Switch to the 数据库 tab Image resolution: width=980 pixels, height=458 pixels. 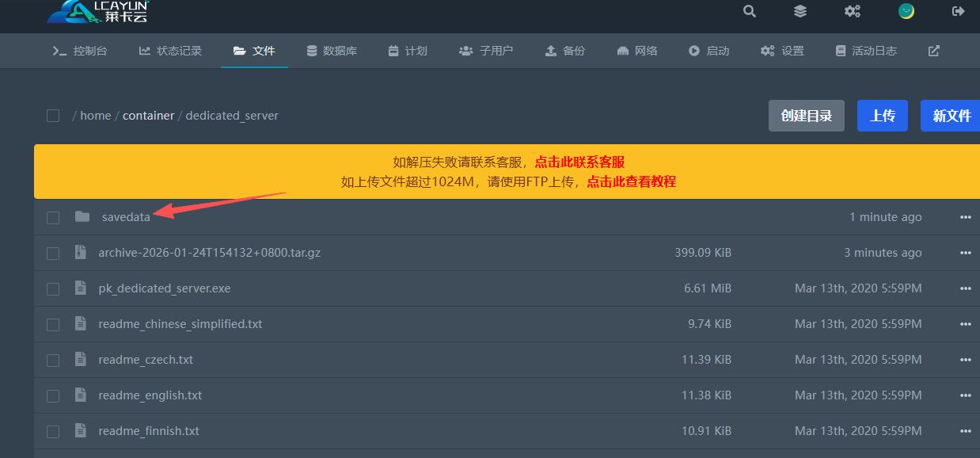332,51
